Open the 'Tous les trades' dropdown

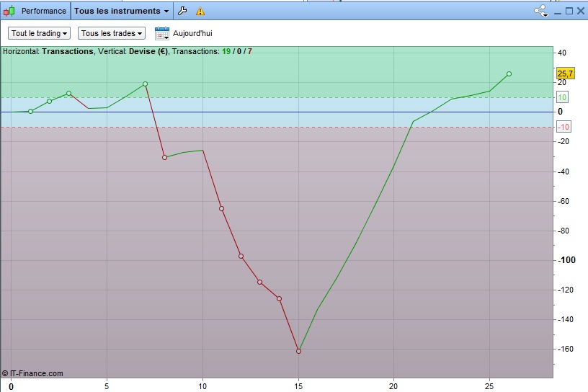click(112, 33)
